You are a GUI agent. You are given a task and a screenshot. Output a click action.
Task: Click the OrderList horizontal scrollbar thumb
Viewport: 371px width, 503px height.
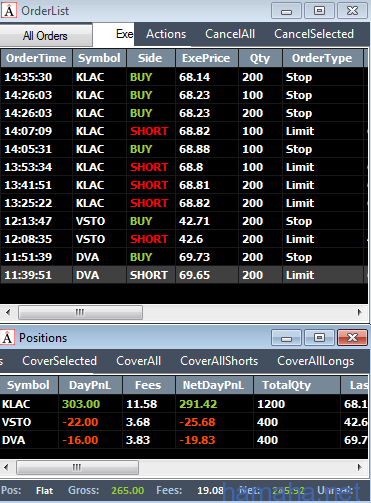(x=80, y=312)
